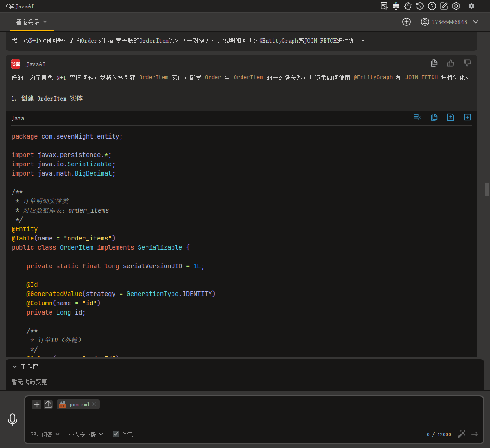This screenshot has width=490, height=448.
Task: Toggle the 润色 checkbox
Action: (x=115, y=434)
